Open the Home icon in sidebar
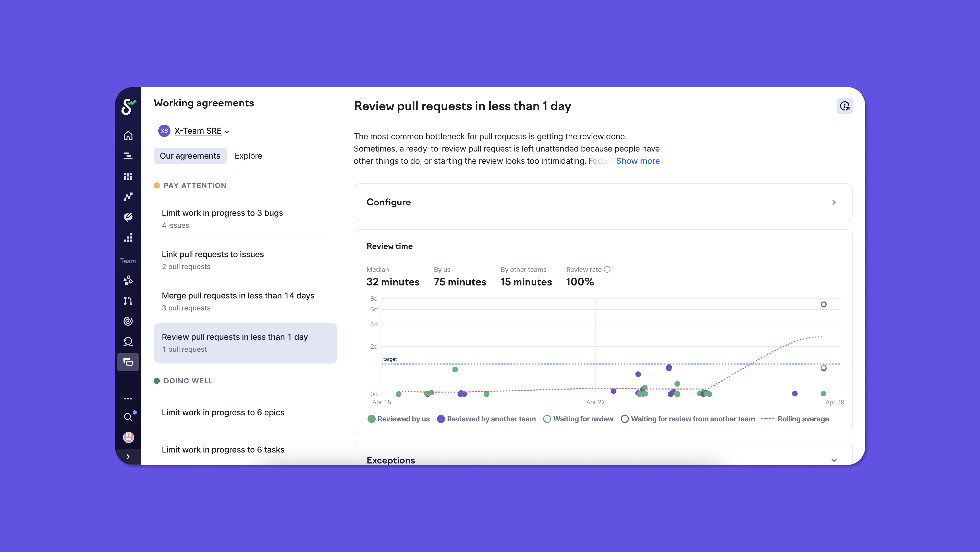 click(128, 136)
